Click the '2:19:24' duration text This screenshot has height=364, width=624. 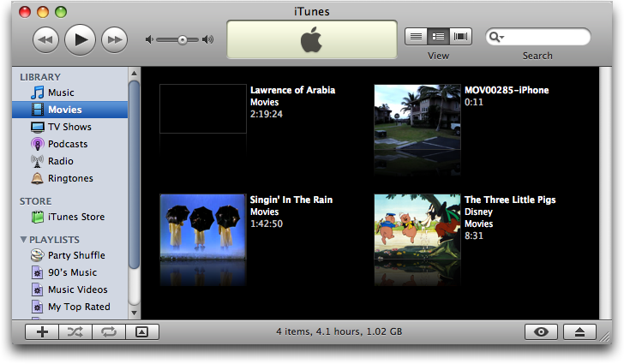(x=267, y=114)
